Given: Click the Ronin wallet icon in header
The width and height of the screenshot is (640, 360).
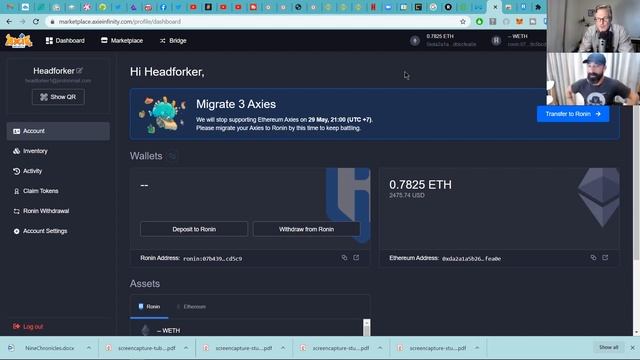Looking at the screenshot, I should [x=496, y=41].
